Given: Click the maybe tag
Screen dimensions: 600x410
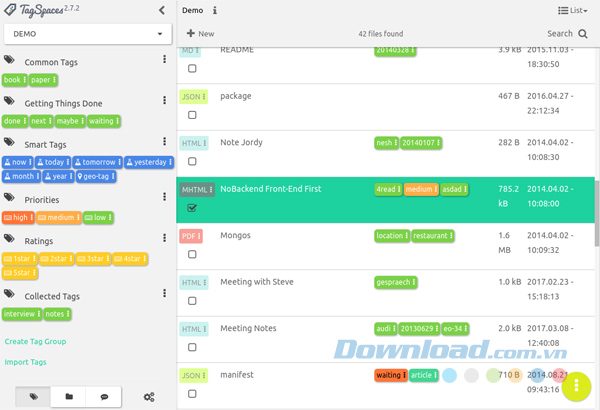Looking at the screenshot, I should (70, 121).
